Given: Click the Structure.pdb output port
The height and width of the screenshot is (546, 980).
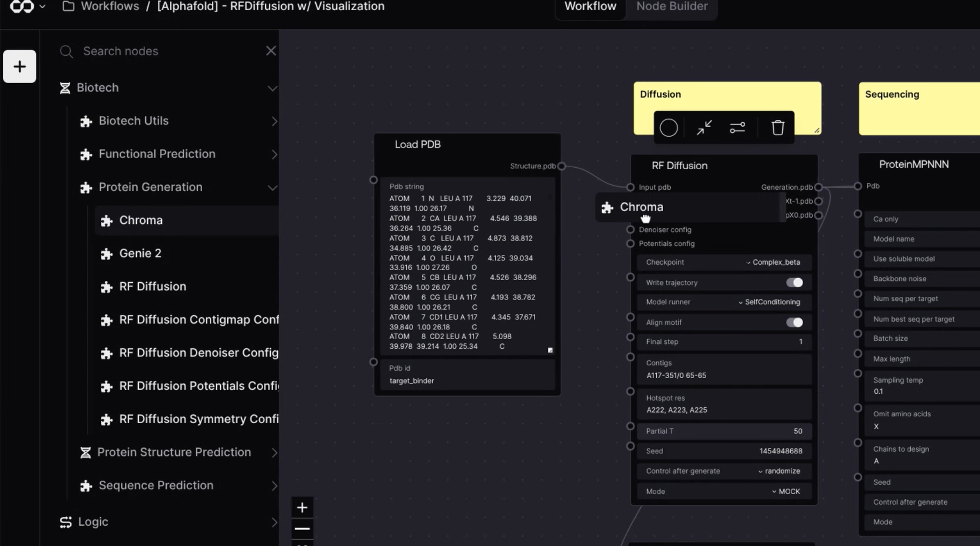Looking at the screenshot, I should pyautogui.click(x=561, y=166).
